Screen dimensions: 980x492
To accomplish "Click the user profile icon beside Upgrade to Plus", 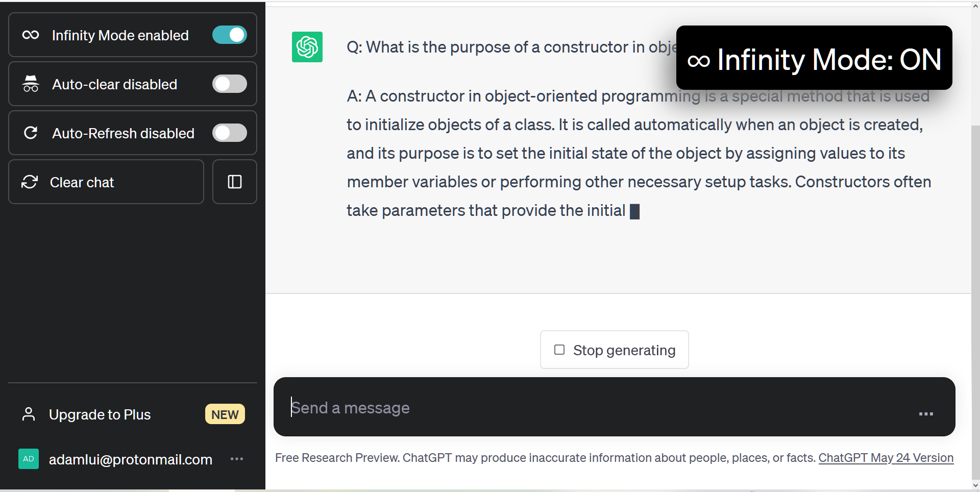I will click(29, 414).
